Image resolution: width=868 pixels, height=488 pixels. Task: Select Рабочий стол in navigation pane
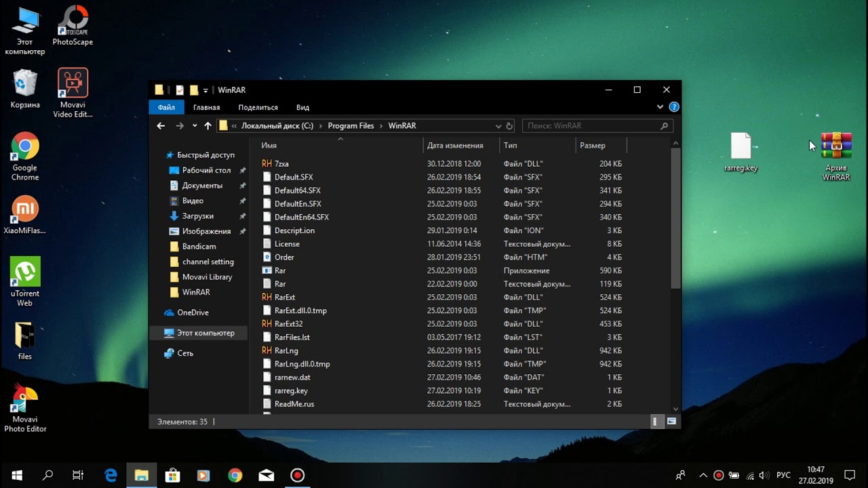207,170
